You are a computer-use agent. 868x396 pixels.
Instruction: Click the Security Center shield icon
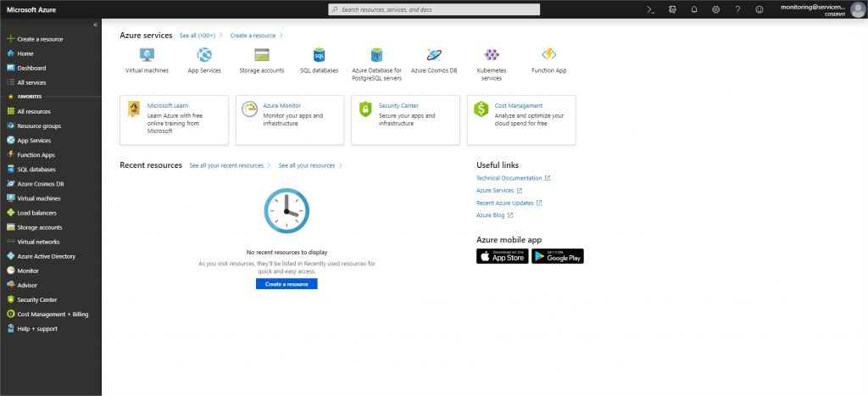tap(365, 109)
